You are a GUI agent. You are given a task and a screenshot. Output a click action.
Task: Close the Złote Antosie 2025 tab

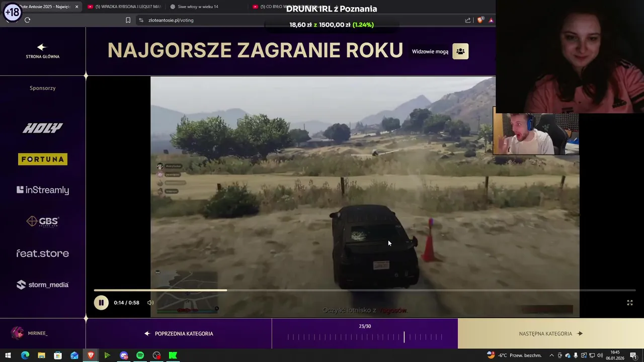point(76,7)
